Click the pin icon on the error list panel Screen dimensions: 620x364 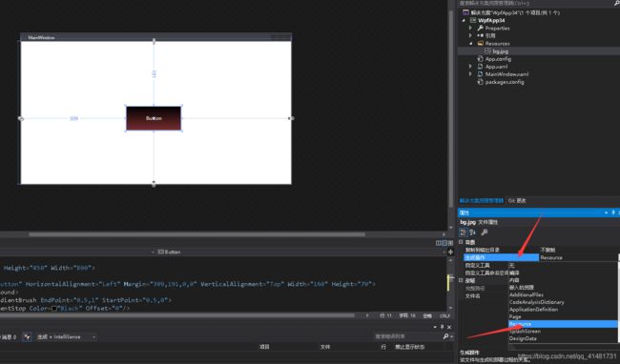click(442, 327)
